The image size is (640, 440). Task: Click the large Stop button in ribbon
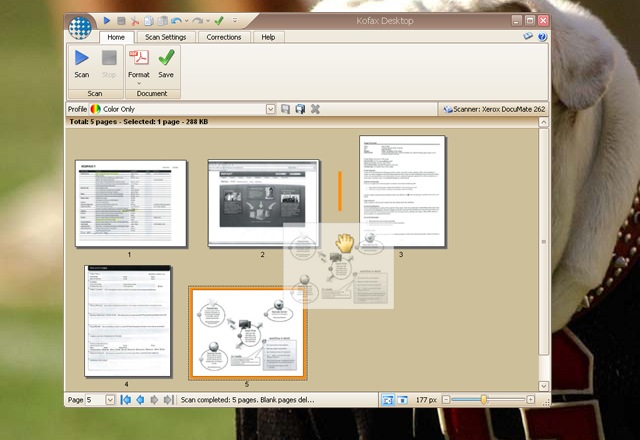(109, 64)
